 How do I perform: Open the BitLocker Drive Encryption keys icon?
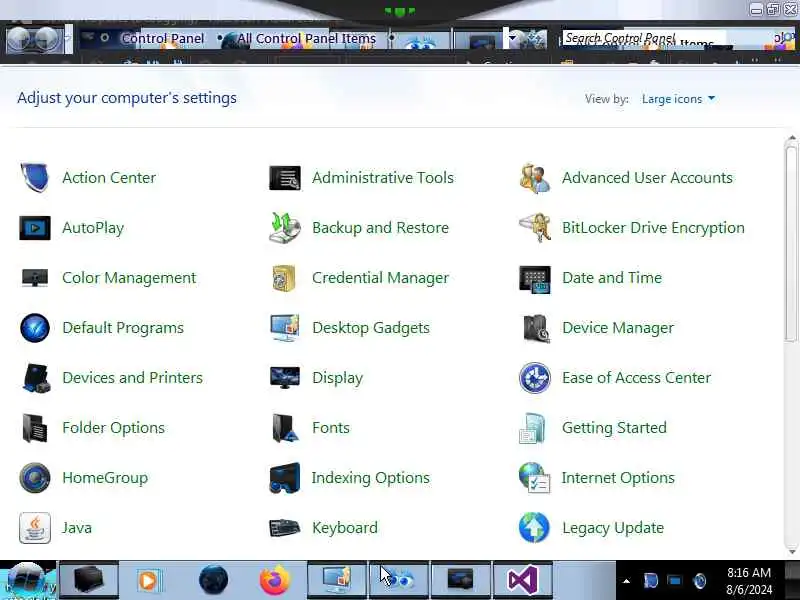click(x=535, y=228)
